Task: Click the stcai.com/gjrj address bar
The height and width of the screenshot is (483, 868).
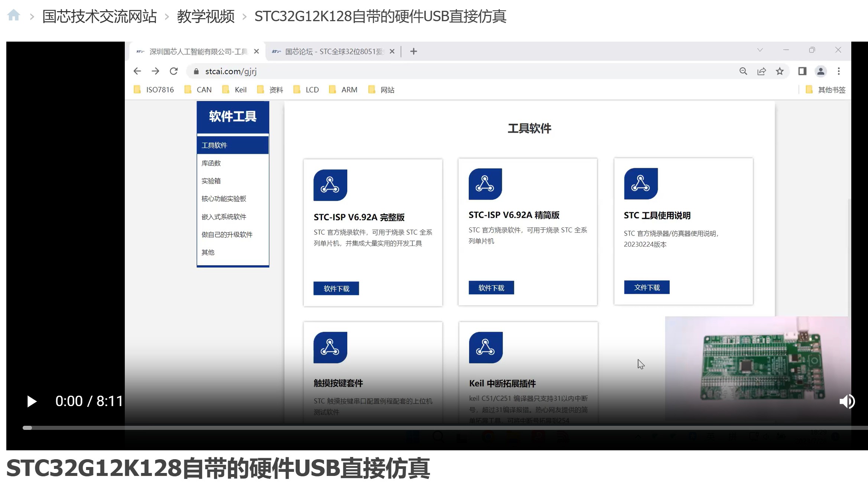Action: 461,71
